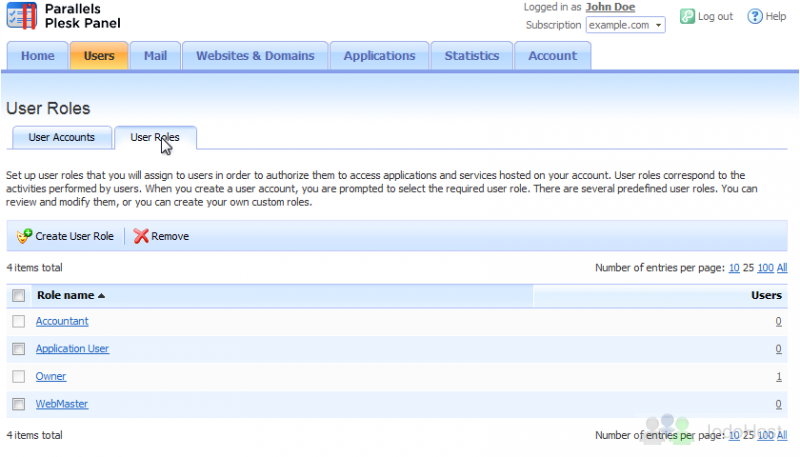
Task: Click the Create User Role icon
Action: click(x=25, y=236)
